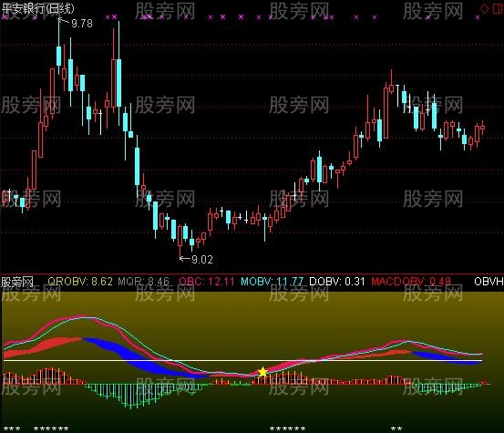Screen dimensions: 504x433
Task: Click the 9.02 low price label
Action: coord(201,260)
